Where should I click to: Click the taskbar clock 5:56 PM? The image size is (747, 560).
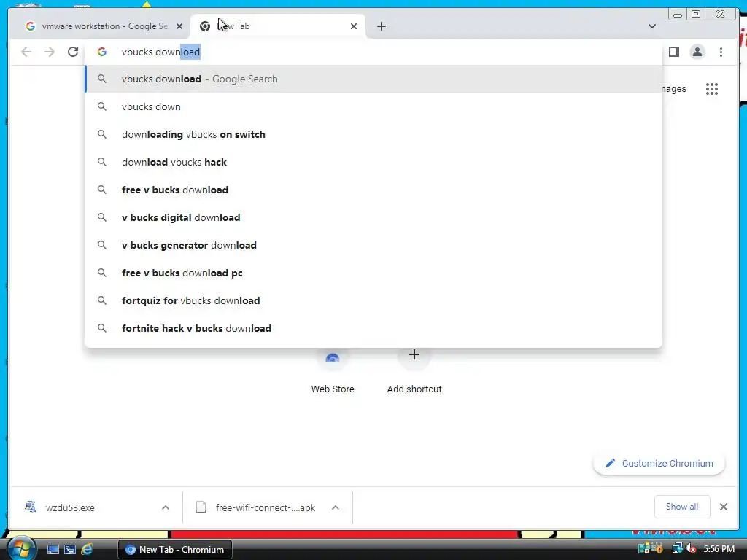(719, 548)
